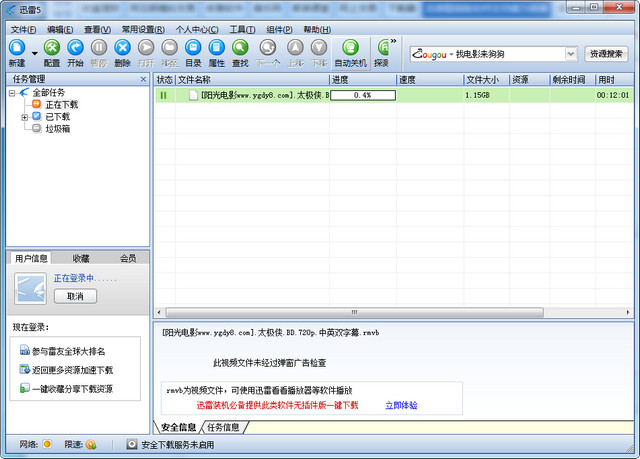The width and height of the screenshot is (640, 459).
Task: Click the 移至 move-to icon
Action: click(169, 53)
